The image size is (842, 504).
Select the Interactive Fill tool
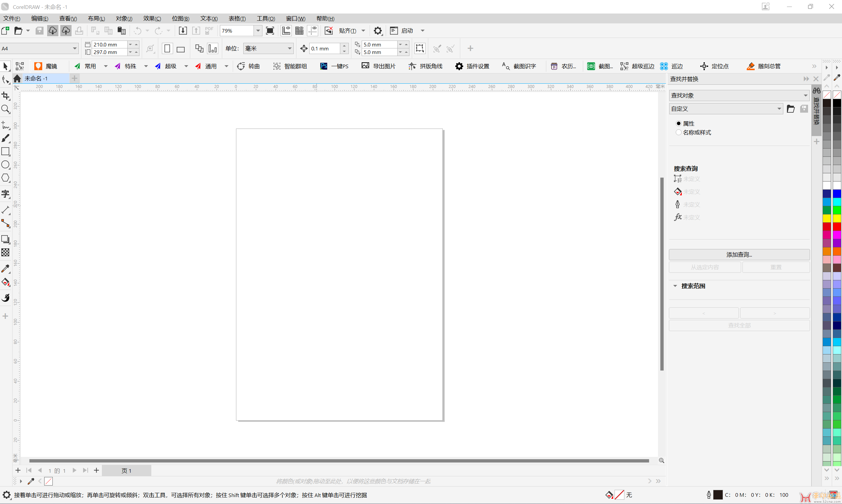click(5, 282)
